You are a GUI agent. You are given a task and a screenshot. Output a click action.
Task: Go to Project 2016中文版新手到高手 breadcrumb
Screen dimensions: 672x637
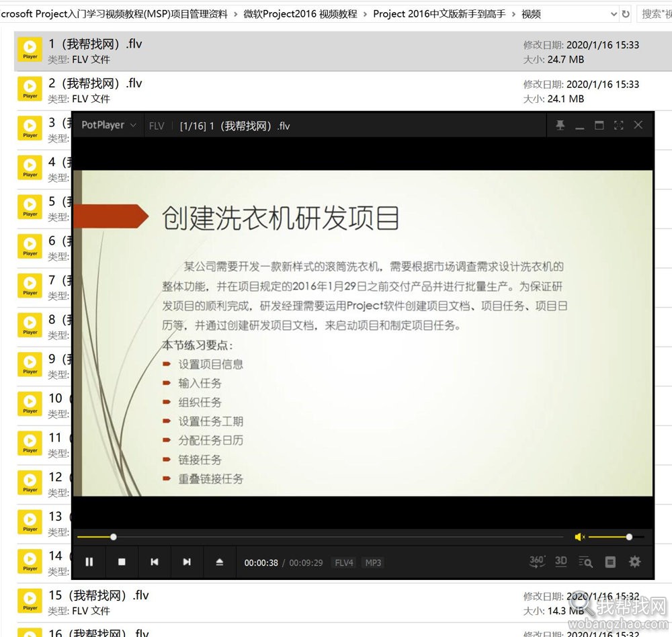pos(439,14)
